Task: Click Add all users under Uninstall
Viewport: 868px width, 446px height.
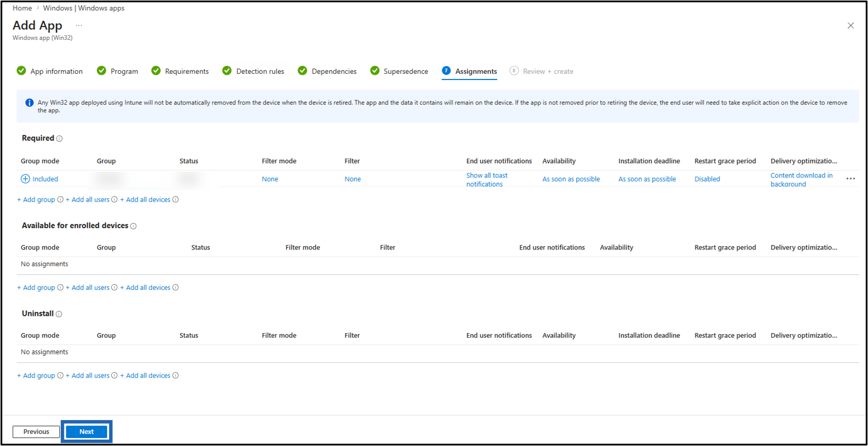Action: click(87, 376)
